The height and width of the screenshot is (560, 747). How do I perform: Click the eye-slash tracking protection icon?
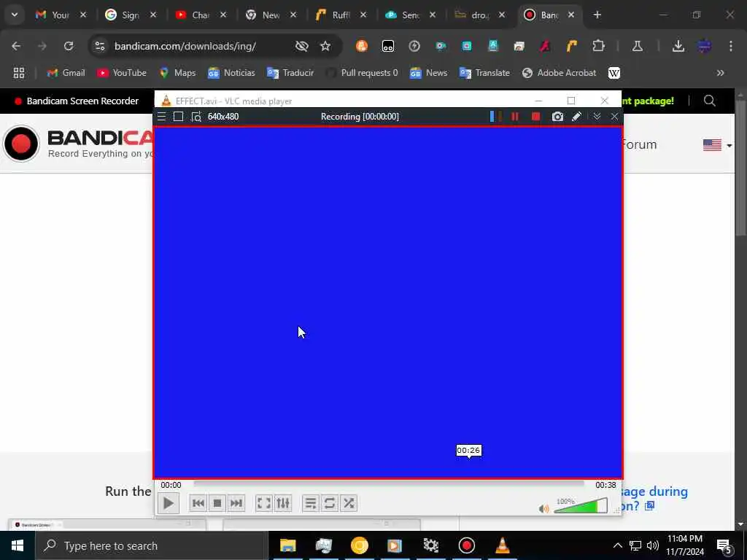[x=301, y=46]
